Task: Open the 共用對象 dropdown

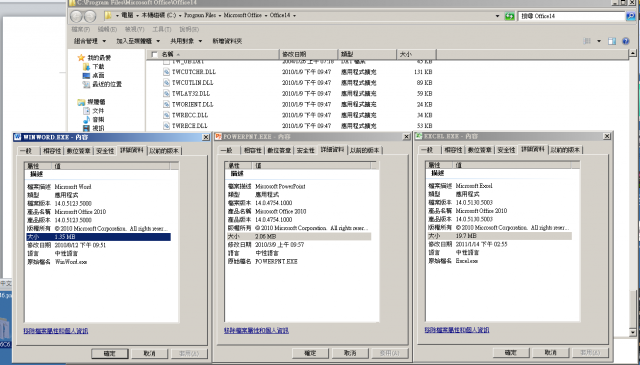Action: (186, 41)
